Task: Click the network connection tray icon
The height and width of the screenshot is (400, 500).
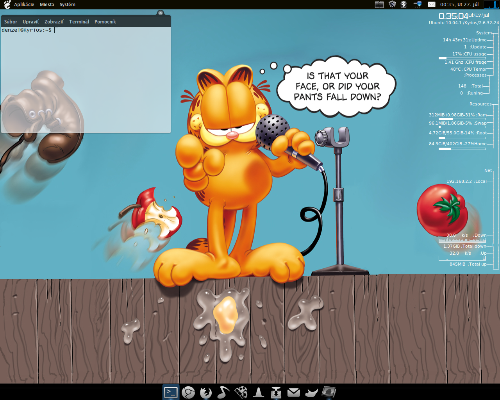Action: [x=417, y=4]
